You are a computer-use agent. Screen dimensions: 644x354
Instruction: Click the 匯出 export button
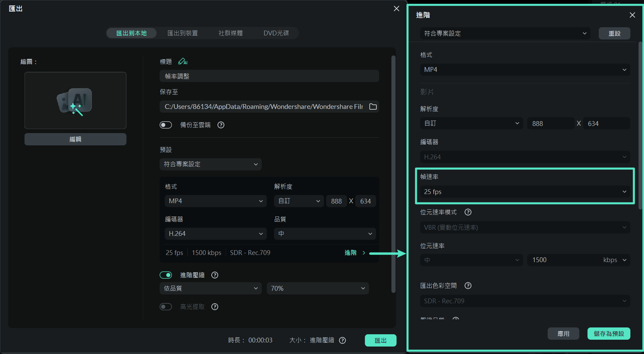(x=380, y=340)
